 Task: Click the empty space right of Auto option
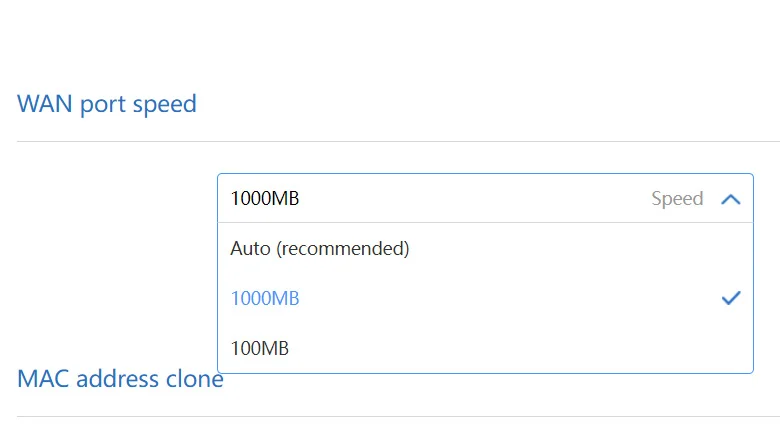(580, 248)
